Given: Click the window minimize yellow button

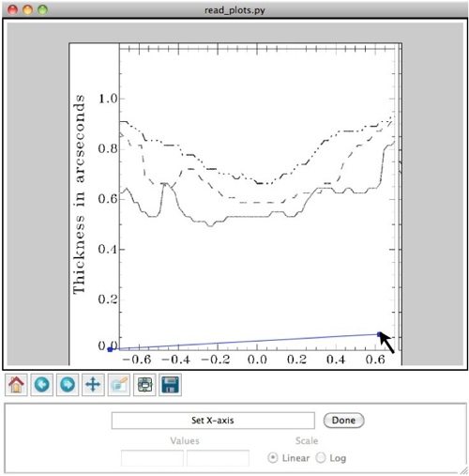Looking at the screenshot, I should [x=27, y=9].
